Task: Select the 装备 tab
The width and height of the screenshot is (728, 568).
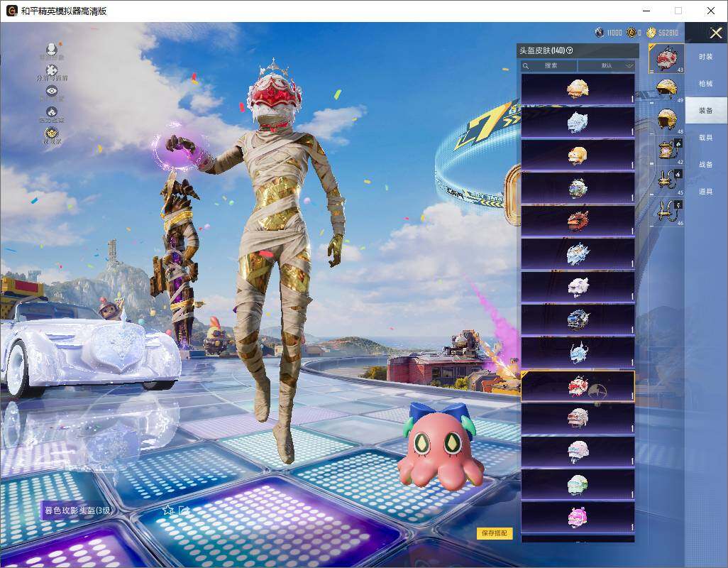Action: [x=706, y=111]
